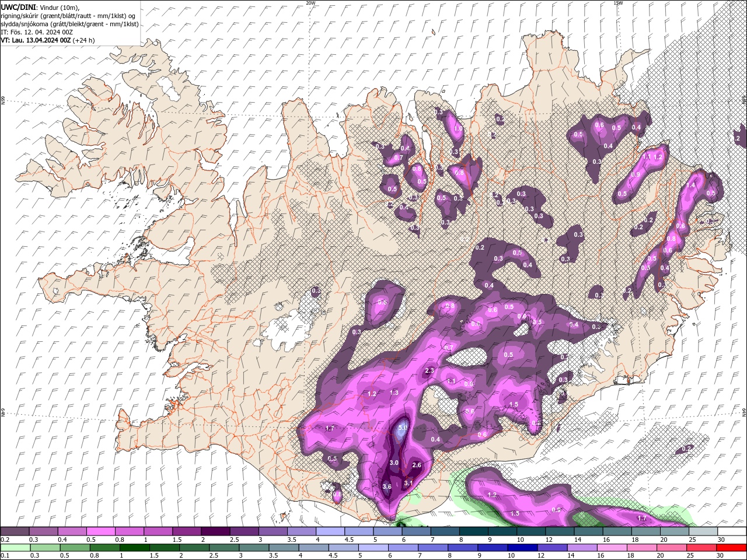Image resolution: width=747 pixels, height=560 pixels.
Task: Click the 3.0 precipitation value on the map
Action: [394, 463]
